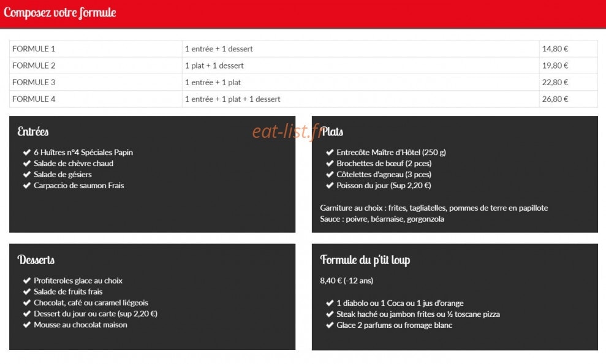Click checkmark next to Salade de chèvre chaud

[27, 164]
